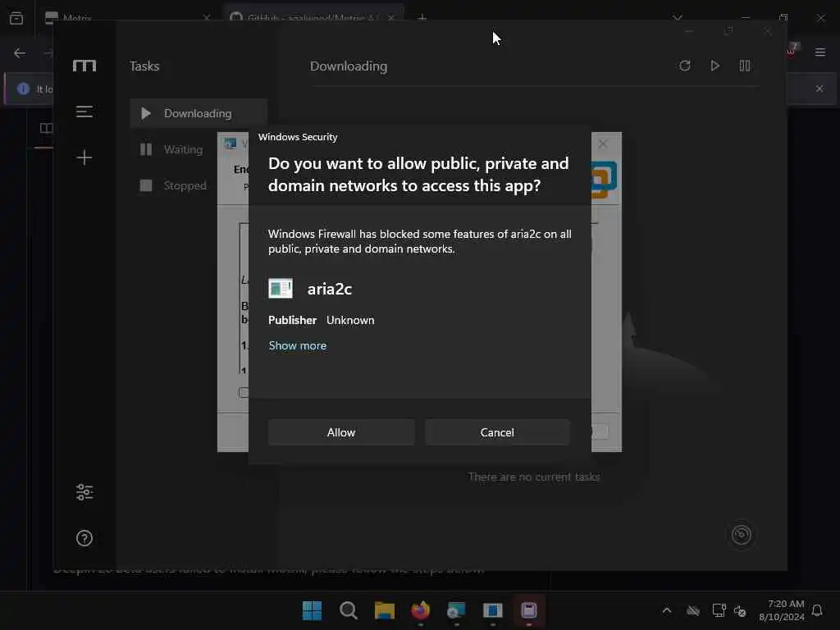The image size is (840, 630).
Task: Open a new browser tab
Action: tap(422, 18)
